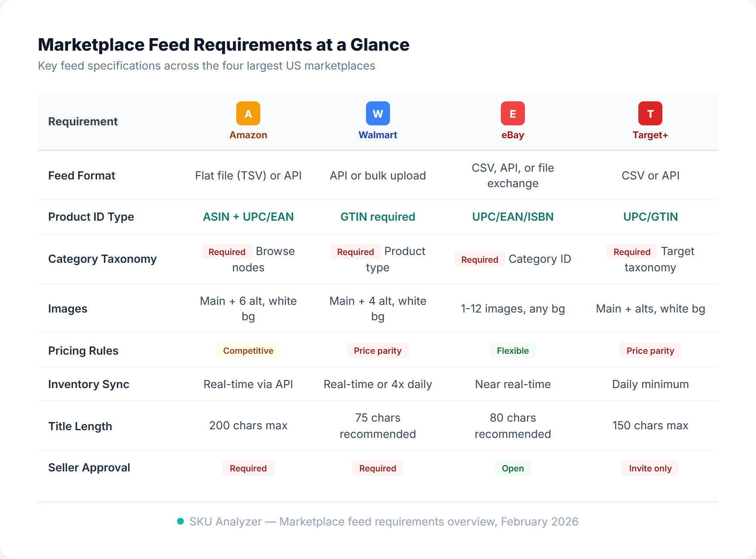Click the Walmart marketplace icon
This screenshot has width=756, height=559.
pyautogui.click(x=378, y=113)
